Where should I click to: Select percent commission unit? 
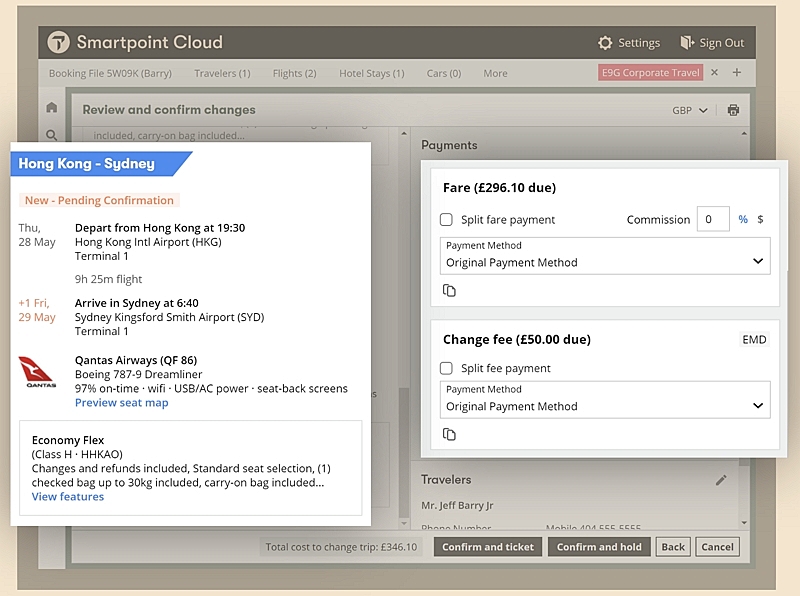coord(743,219)
